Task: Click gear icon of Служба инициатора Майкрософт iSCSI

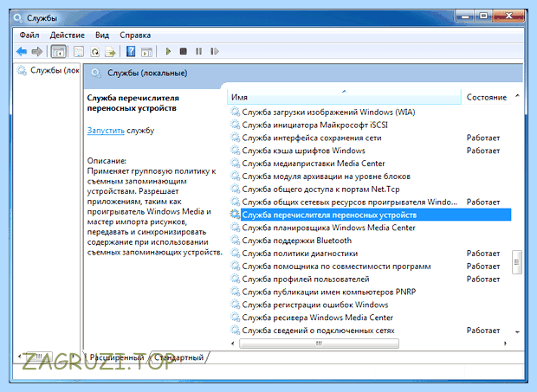Action: tap(235, 125)
